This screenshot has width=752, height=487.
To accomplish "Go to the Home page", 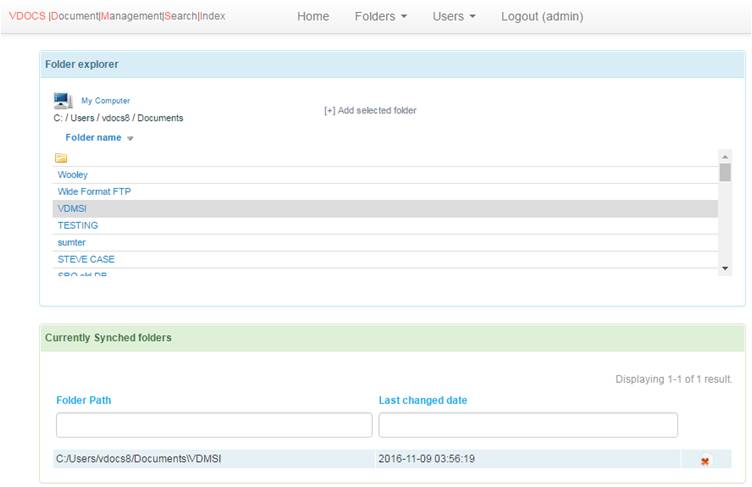I will click(313, 16).
